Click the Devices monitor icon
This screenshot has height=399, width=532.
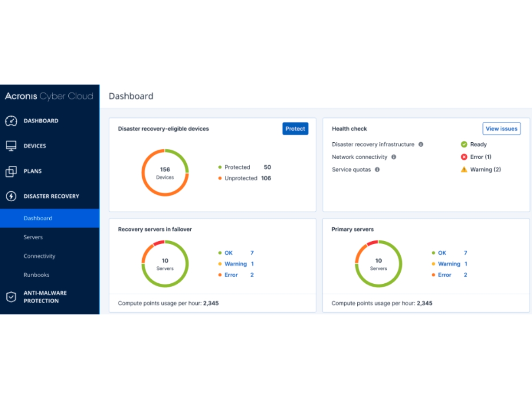(x=11, y=146)
